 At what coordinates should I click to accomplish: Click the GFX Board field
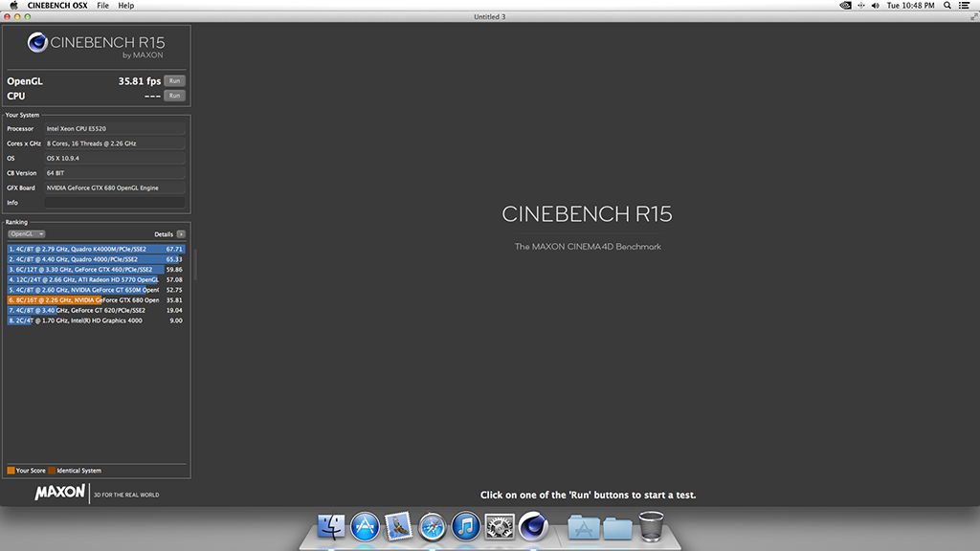point(115,188)
